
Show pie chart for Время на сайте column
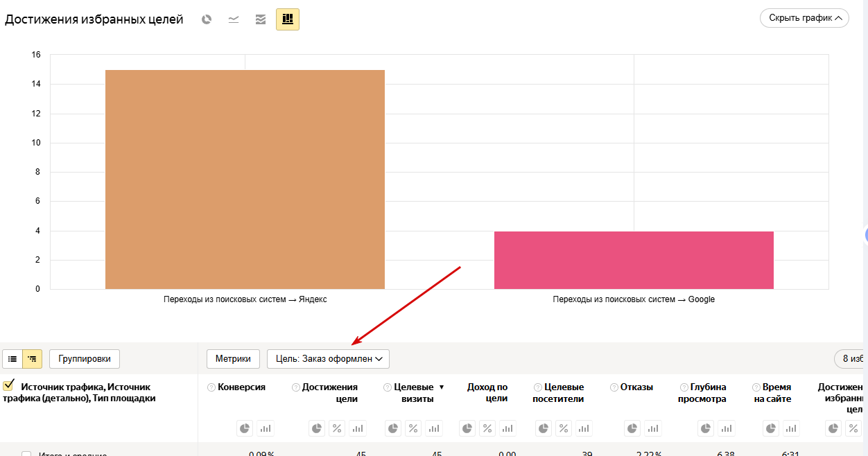771,428
